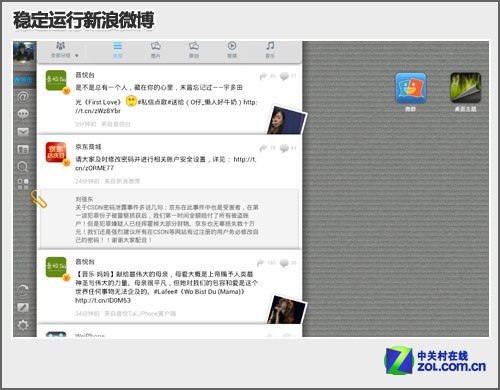Click user avatar at top-left corner
This screenshot has height=390, width=500.
tap(24, 52)
